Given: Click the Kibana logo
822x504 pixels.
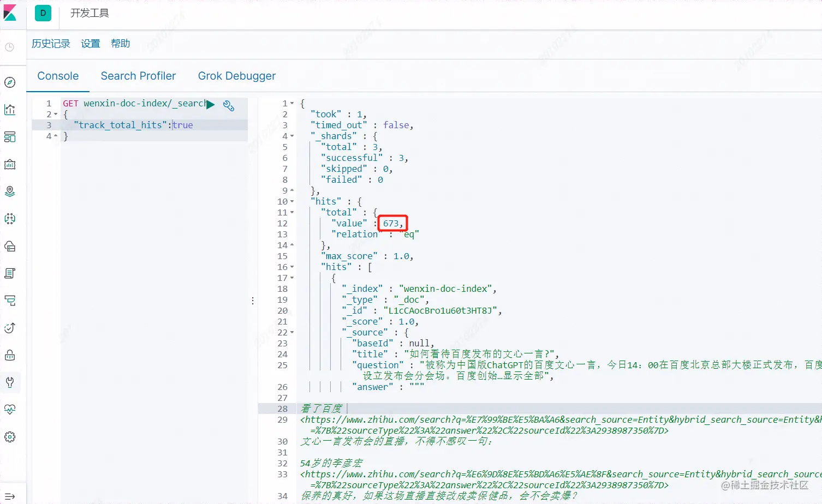Looking at the screenshot, I should [10, 13].
